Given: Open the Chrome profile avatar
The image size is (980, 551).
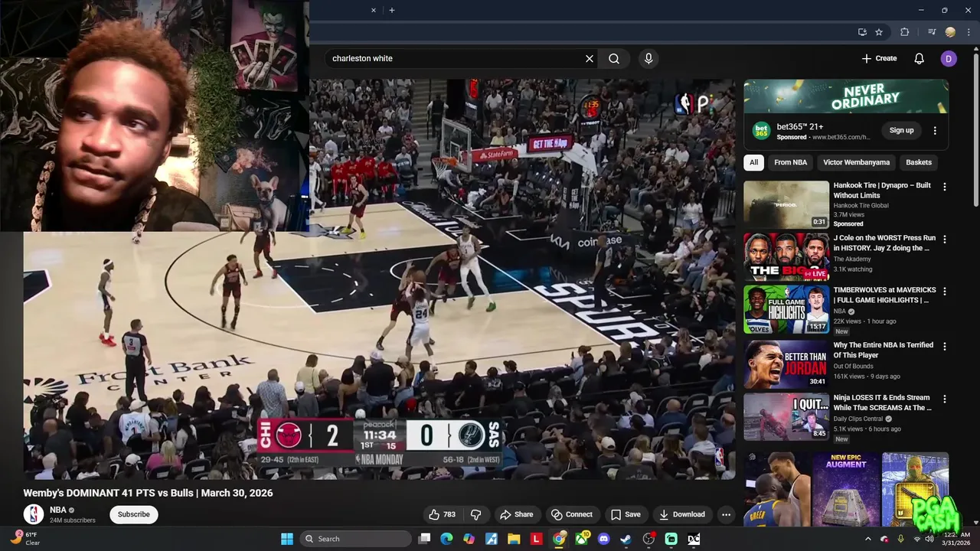Looking at the screenshot, I should [950, 32].
